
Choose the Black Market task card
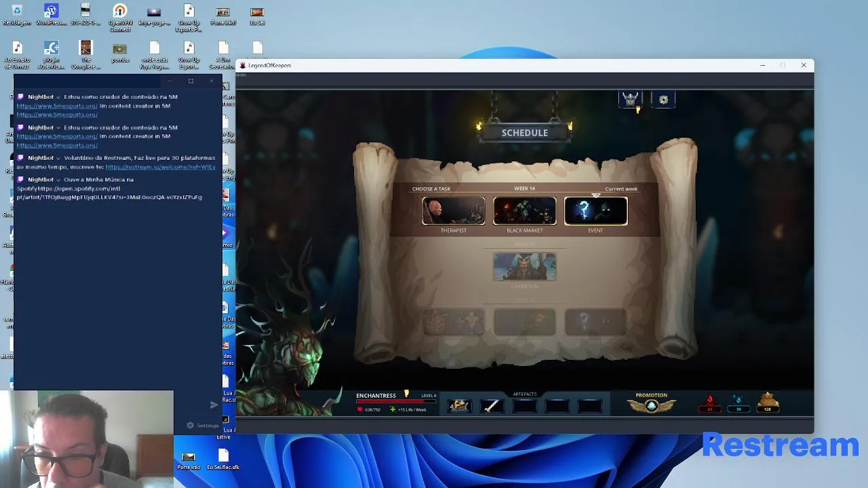click(x=525, y=211)
